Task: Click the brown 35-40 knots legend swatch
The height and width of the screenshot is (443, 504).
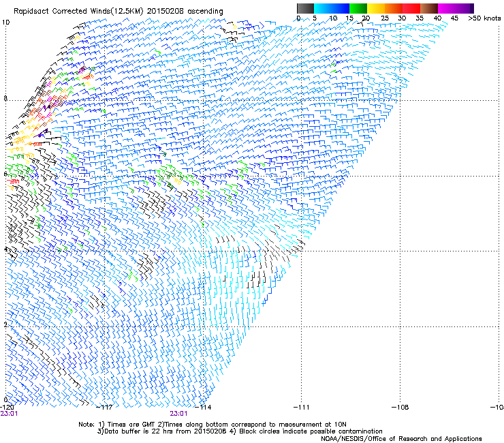Action: coord(429,8)
